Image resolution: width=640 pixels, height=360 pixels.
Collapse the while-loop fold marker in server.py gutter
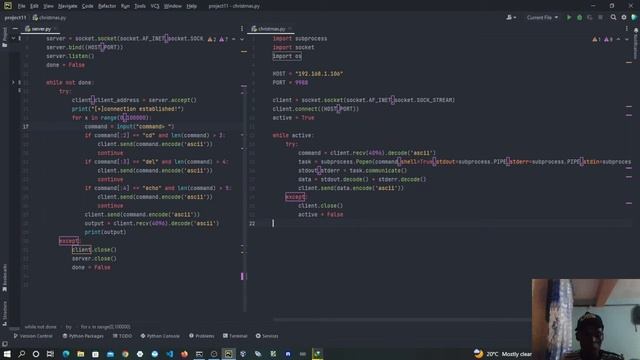[13, 82]
